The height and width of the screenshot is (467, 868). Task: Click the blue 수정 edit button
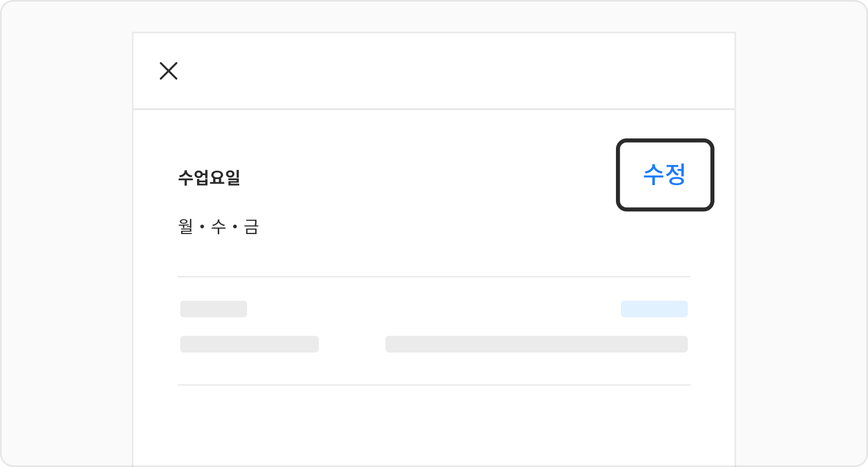pyautogui.click(x=665, y=175)
